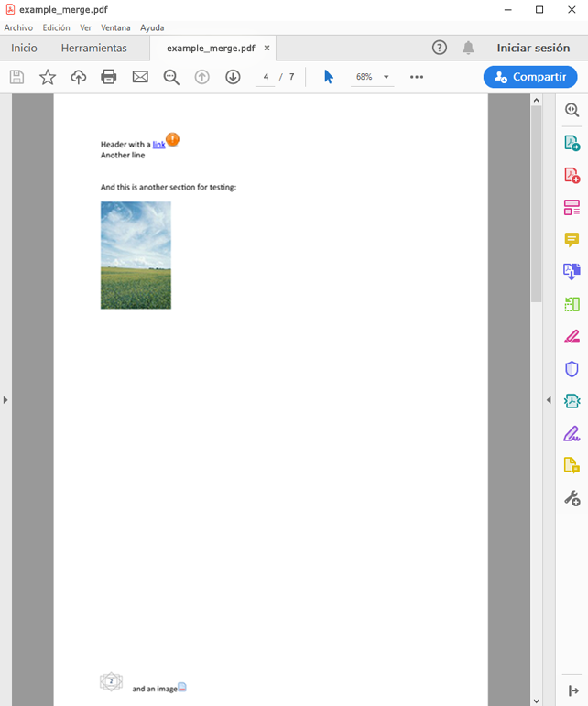Image resolution: width=588 pixels, height=706 pixels.
Task: Follow the "link" hyperlink in header
Action: (x=158, y=145)
